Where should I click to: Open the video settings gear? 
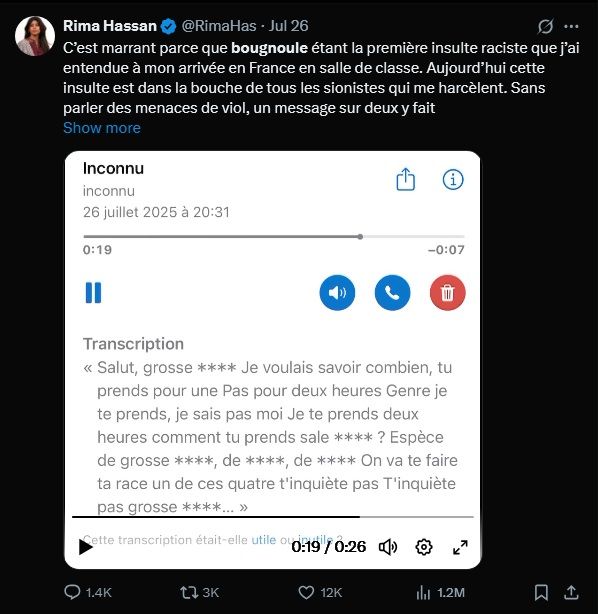423,547
